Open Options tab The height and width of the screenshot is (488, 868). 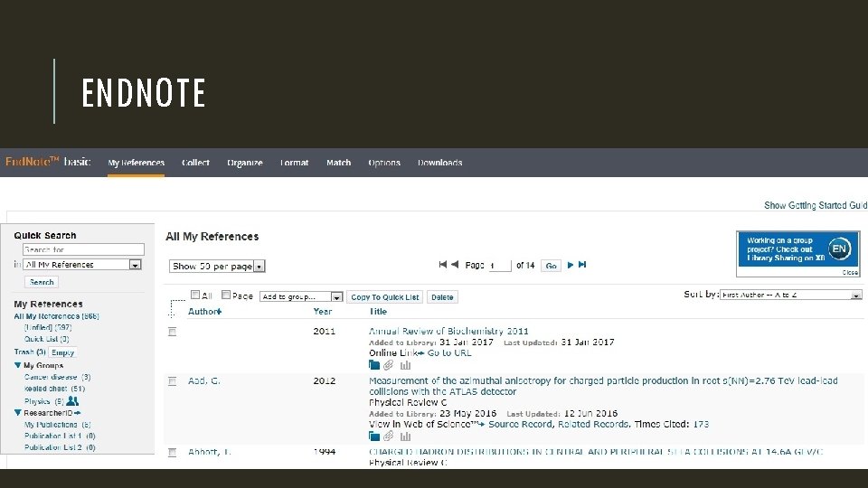pos(384,163)
